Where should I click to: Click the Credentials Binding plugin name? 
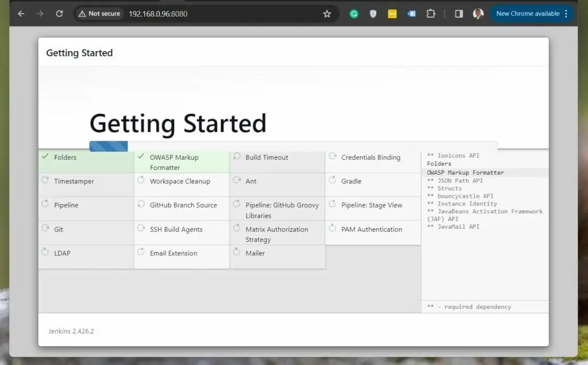(370, 157)
